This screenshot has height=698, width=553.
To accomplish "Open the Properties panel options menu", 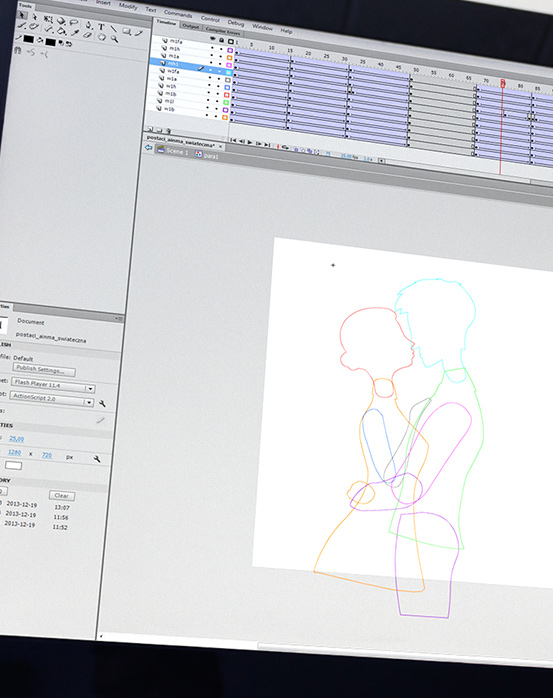I will 118,318.
